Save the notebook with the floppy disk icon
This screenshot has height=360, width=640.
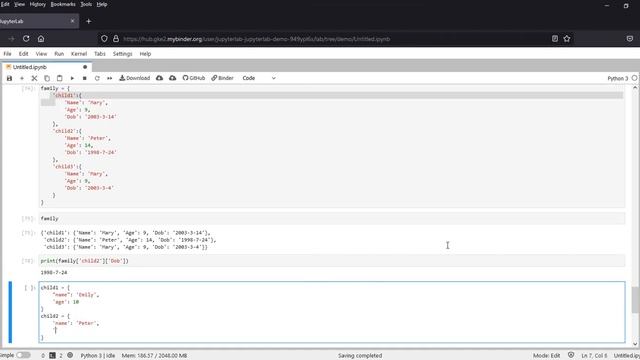(9, 78)
